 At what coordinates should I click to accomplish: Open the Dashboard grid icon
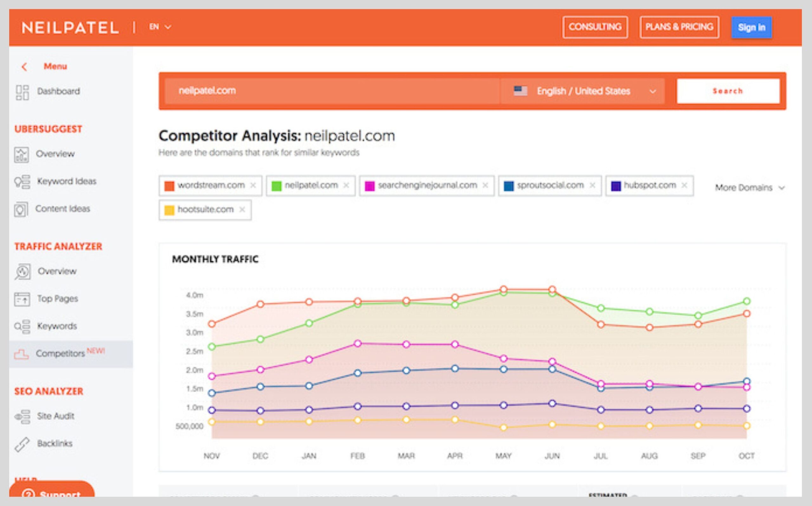point(23,92)
